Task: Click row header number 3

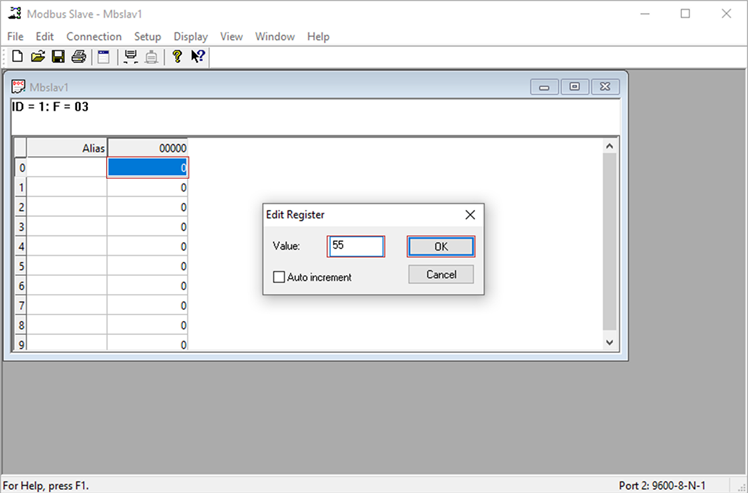Action: 21,227
